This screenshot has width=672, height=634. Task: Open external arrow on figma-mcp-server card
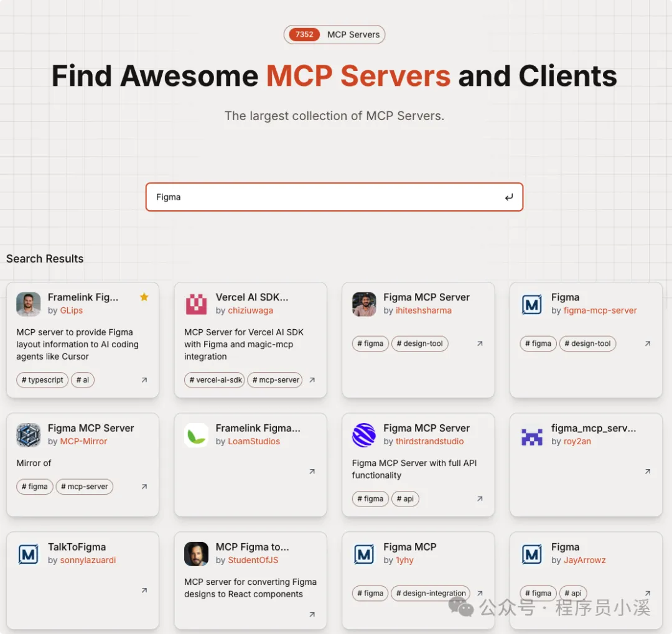pyautogui.click(x=648, y=343)
